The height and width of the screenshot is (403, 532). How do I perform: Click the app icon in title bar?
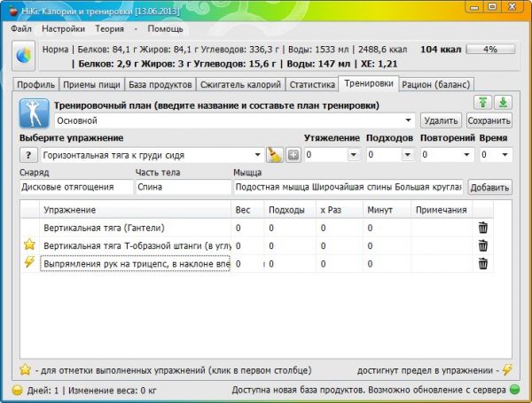click(13, 12)
